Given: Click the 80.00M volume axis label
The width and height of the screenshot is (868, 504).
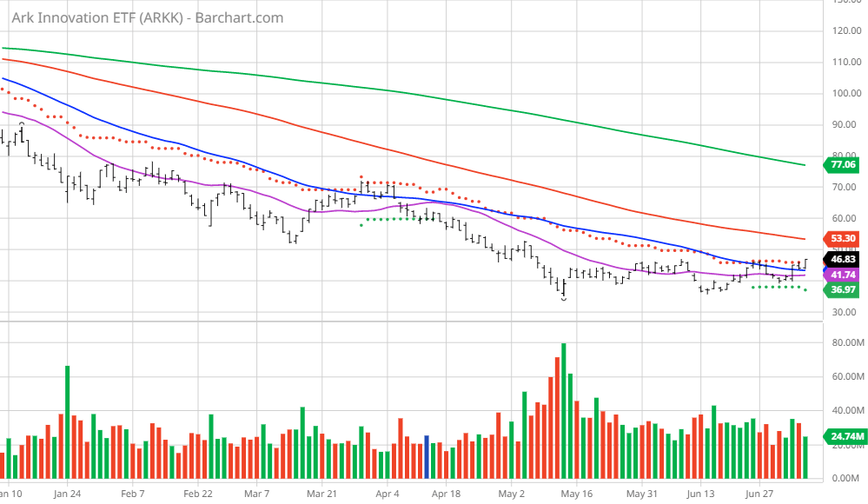Looking at the screenshot, I should click(x=847, y=343).
